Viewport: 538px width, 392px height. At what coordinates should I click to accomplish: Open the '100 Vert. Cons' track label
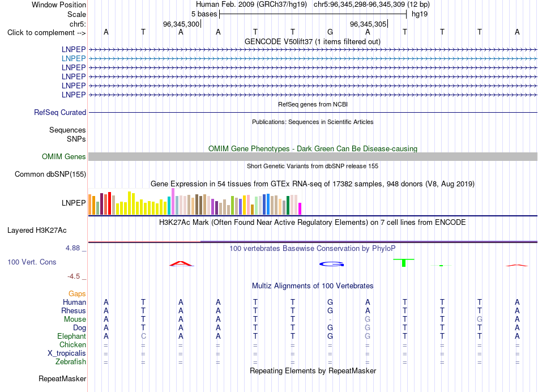(x=32, y=262)
